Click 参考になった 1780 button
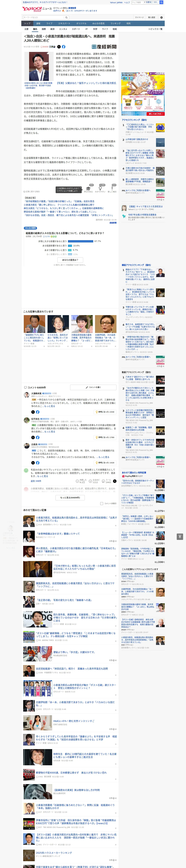186x868 pixels. pos(105,437)
